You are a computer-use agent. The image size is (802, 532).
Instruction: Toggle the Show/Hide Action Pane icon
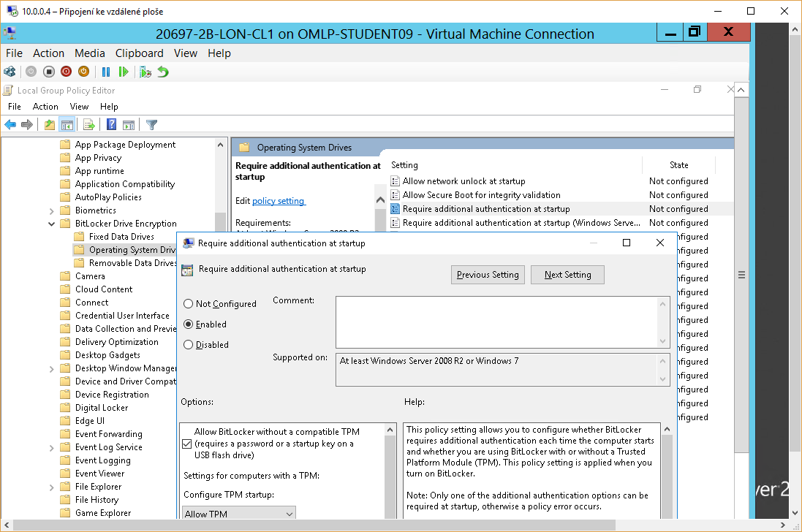pos(129,124)
